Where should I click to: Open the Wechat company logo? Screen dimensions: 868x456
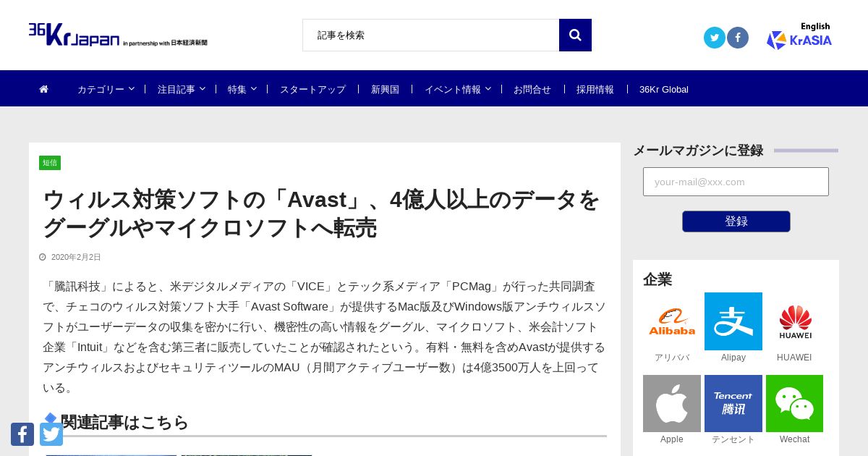point(794,403)
